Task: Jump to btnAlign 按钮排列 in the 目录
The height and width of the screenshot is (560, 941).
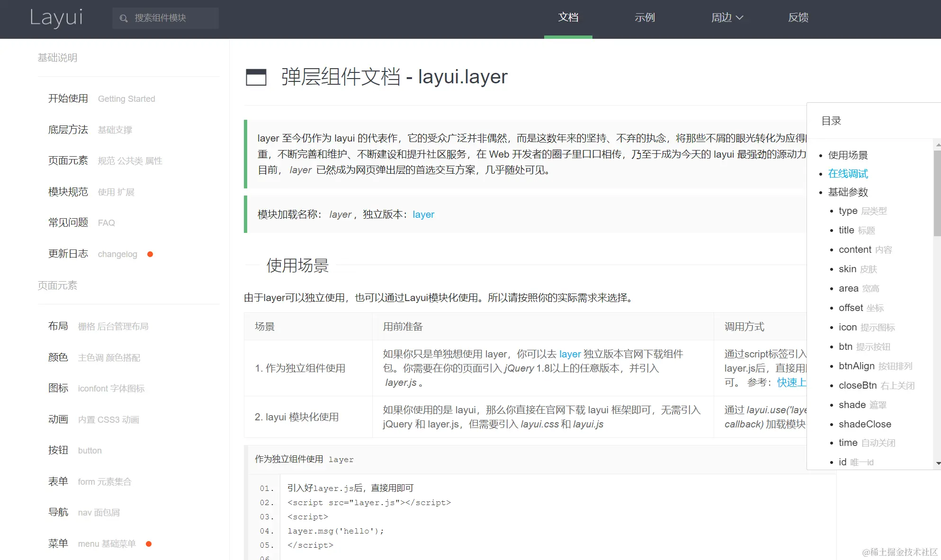Action: [875, 366]
